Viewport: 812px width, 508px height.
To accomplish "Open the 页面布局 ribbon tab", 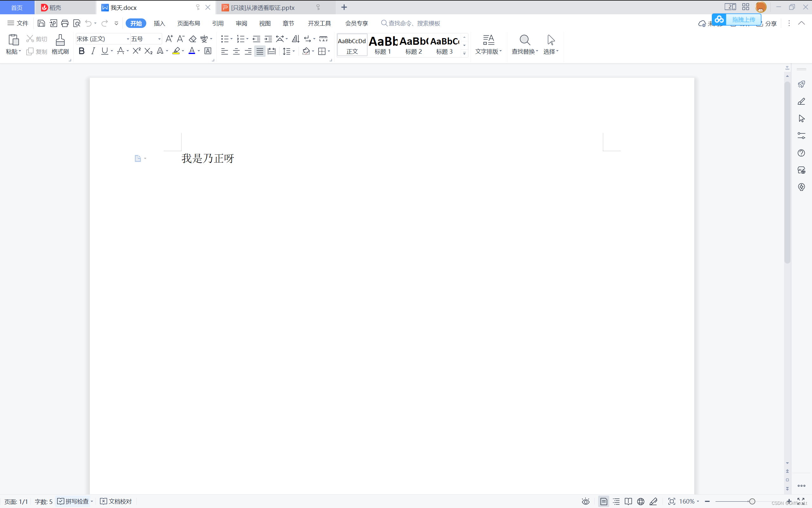I will (188, 23).
